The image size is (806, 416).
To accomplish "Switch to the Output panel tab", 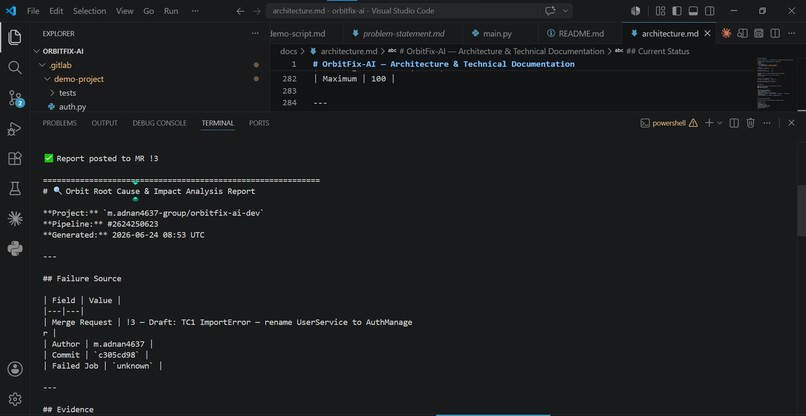I will pyautogui.click(x=104, y=123).
